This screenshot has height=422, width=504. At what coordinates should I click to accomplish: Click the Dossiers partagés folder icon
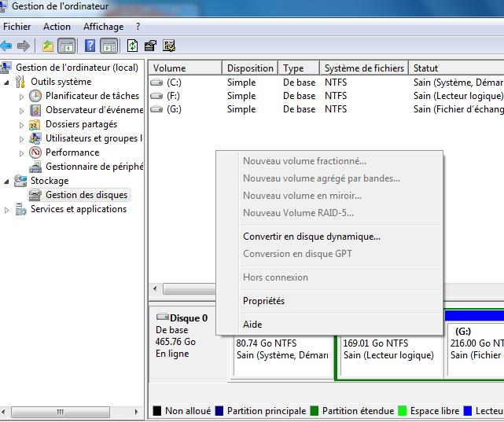(35, 125)
